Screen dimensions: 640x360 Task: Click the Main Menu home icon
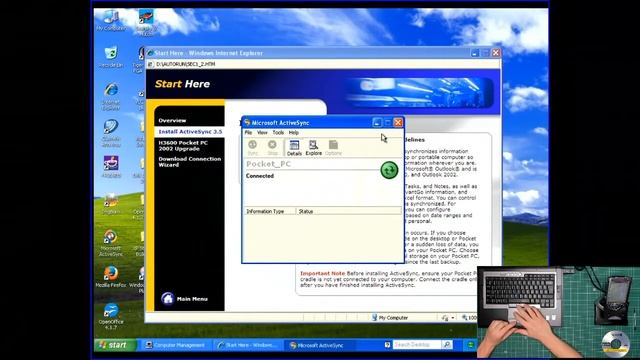tap(167, 298)
